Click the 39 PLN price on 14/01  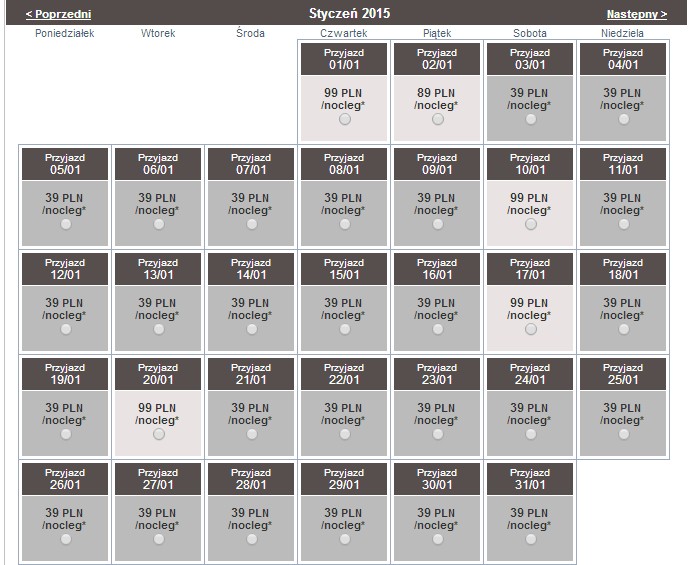[250, 303]
